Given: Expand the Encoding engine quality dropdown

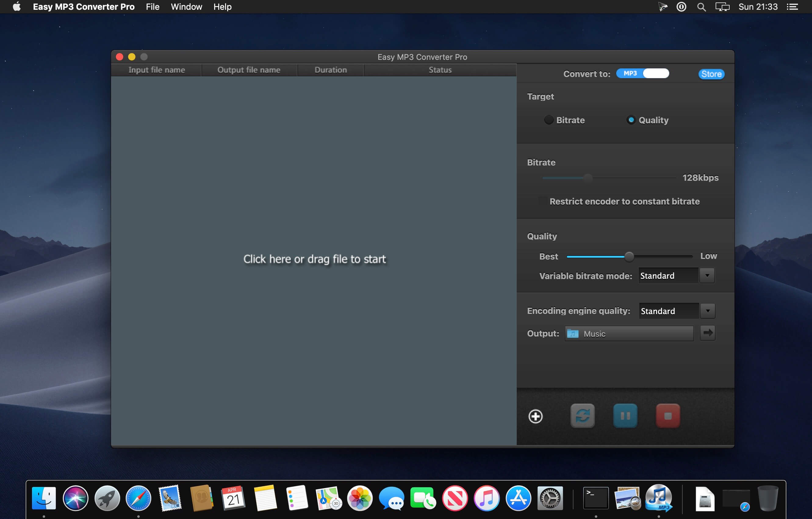Looking at the screenshot, I should click(x=707, y=311).
